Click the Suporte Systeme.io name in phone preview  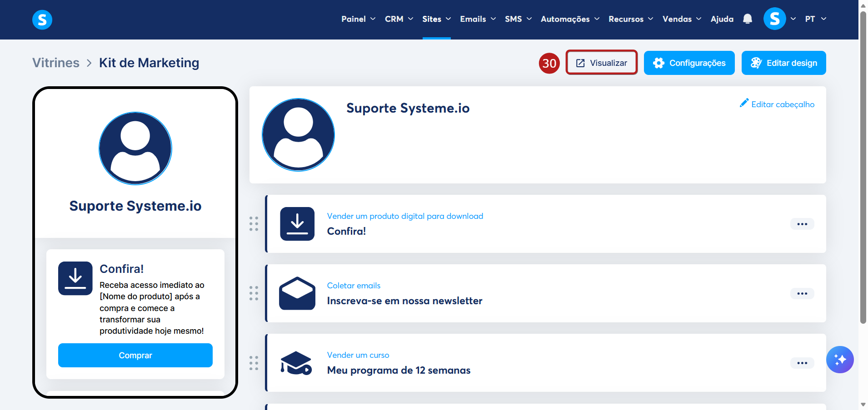pos(135,206)
